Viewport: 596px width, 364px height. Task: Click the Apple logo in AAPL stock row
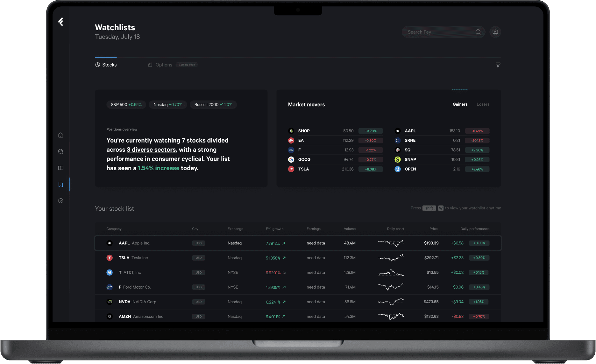pos(110,243)
